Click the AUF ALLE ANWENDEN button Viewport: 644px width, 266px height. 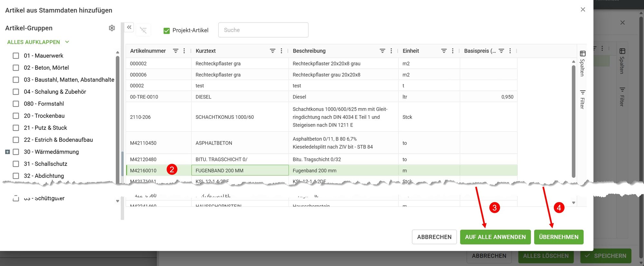[x=495, y=237]
